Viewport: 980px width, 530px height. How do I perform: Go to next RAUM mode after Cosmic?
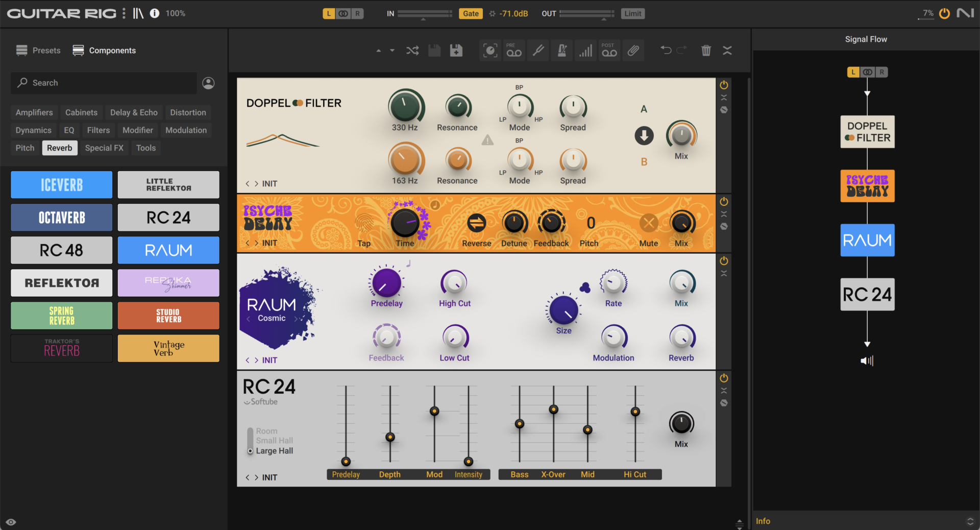click(296, 319)
